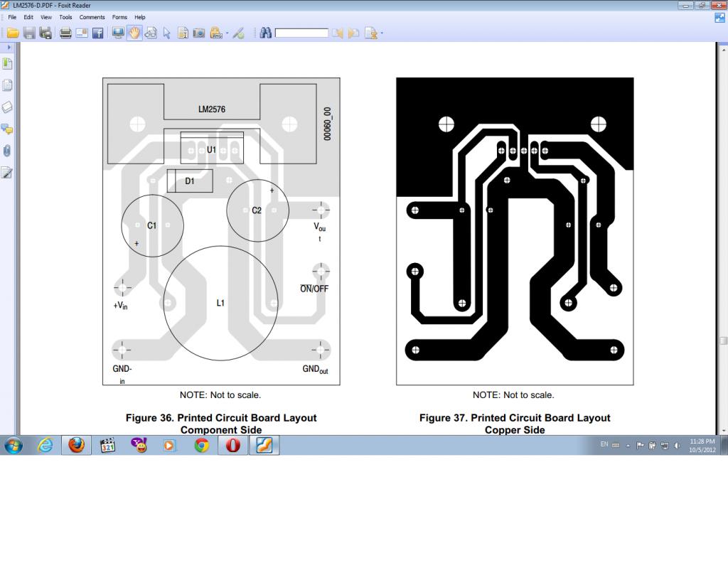The width and height of the screenshot is (728, 568).
Task: Open the Comments menu
Action: 92,17
